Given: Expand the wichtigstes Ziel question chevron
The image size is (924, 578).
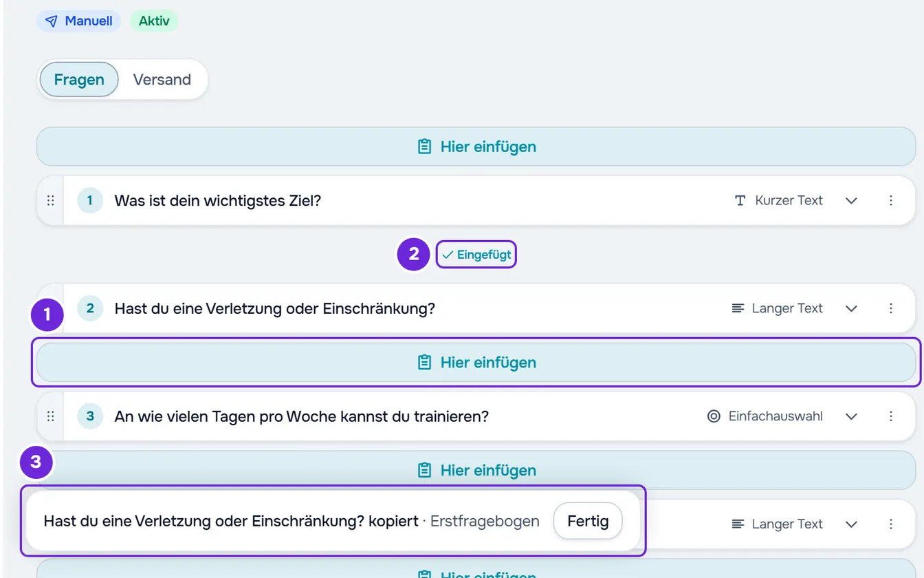Looking at the screenshot, I should [x=851, y=200].
